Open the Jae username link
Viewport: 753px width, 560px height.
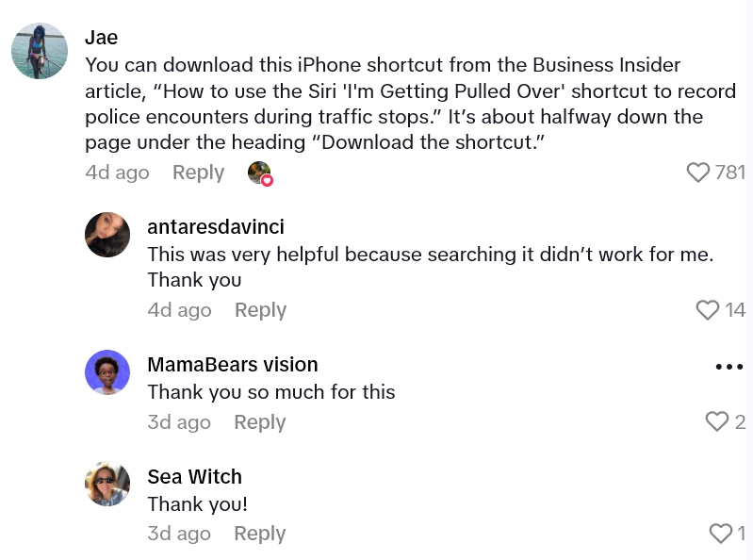[101, 38]
